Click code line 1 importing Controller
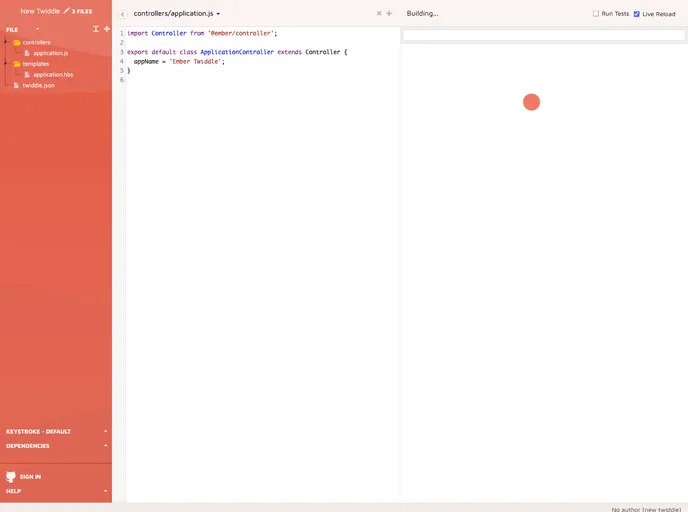This screenshot has height=512, width=688. coord(202,33)
